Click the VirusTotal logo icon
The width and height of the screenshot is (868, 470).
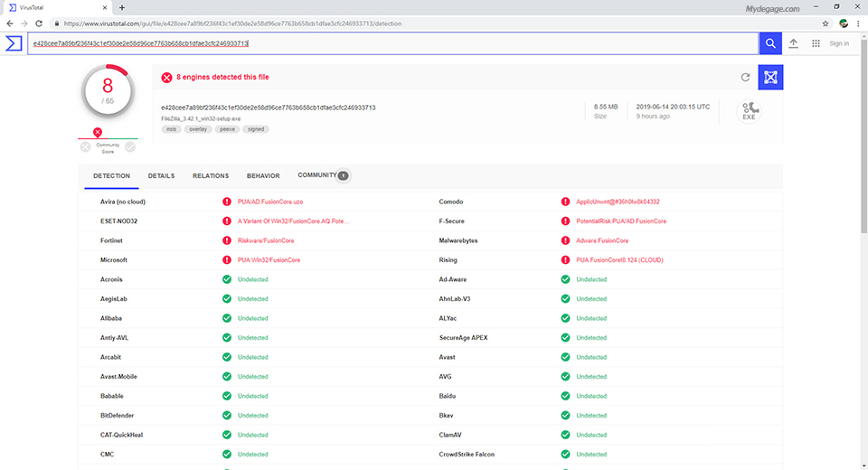pos(14,43)
